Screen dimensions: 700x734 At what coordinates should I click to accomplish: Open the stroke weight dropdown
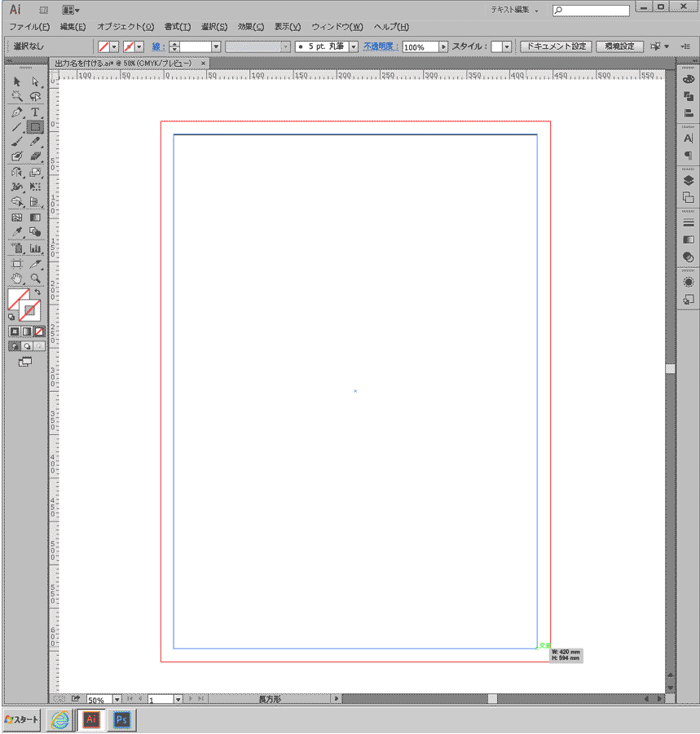(216, 47)
